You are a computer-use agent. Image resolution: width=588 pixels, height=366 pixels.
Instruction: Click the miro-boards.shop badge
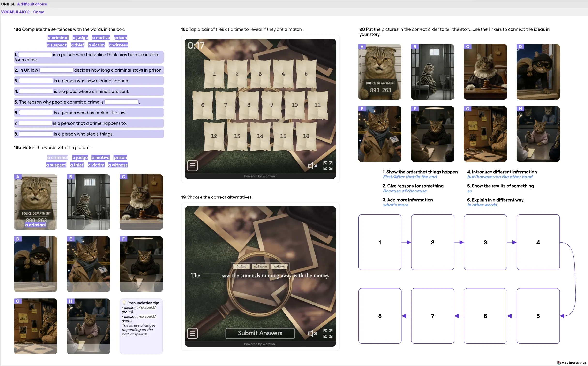pyautogui.click(x=571, y=363)
